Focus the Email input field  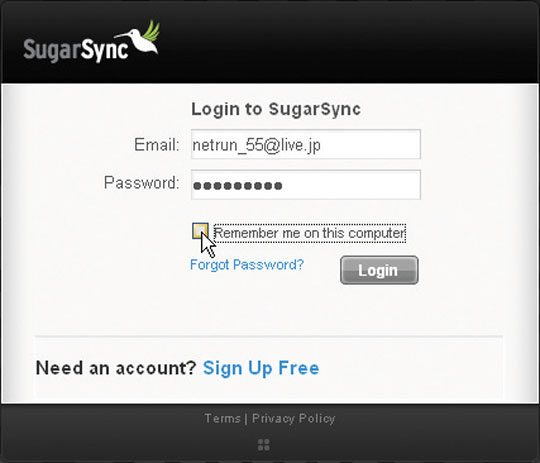tap(306, 144)
